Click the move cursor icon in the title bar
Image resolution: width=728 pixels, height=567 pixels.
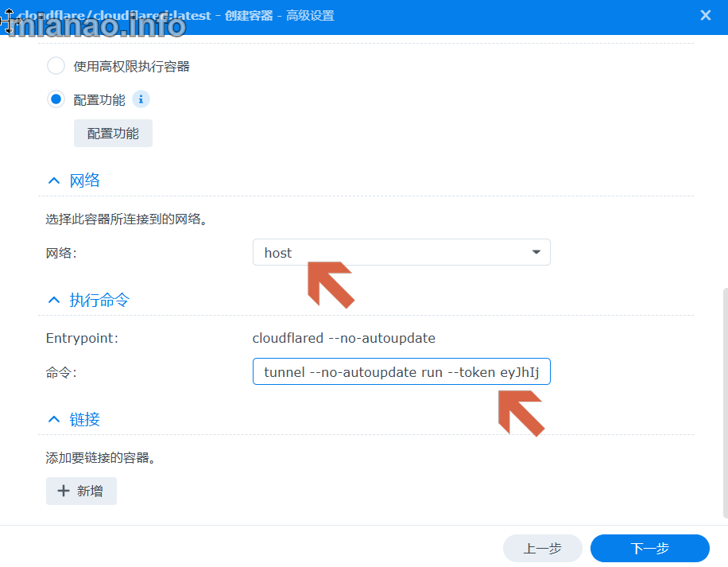[10, 20]
